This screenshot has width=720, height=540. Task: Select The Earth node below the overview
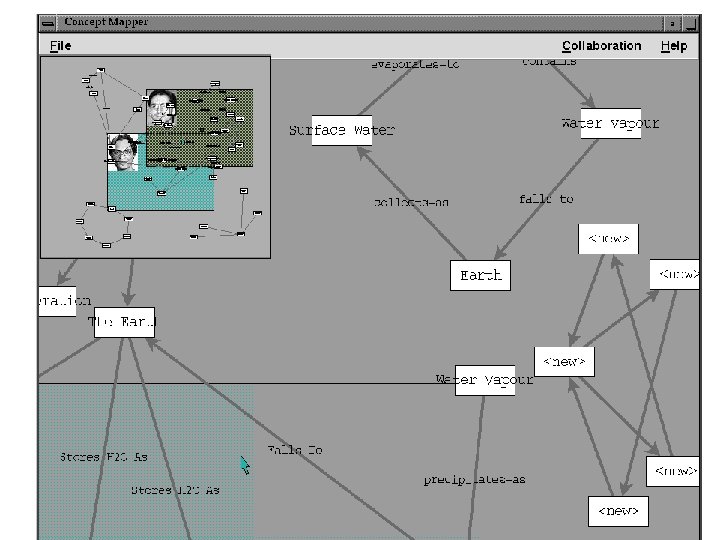124,322
